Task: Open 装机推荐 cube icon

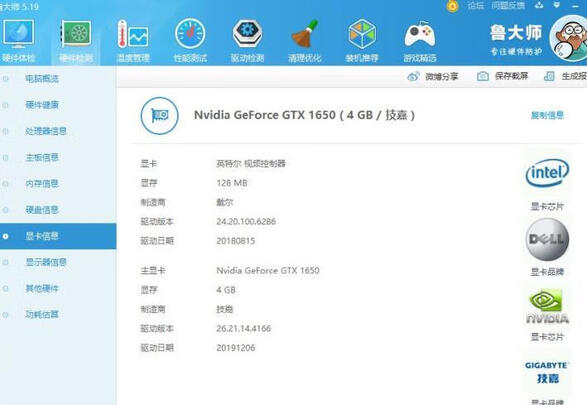Action: [362, 34]
